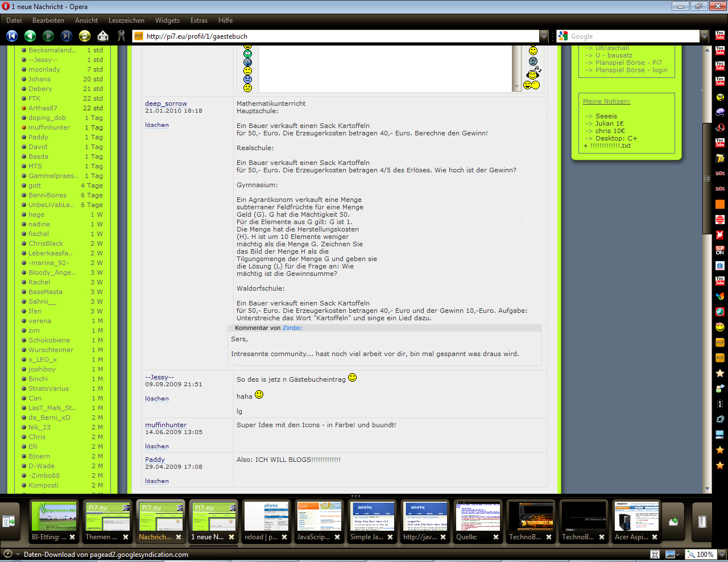Toggle the panel sidebar button at bottom left
Viewport: 728px width, 562px height.
pyautogui.click(x=9, y=521)
